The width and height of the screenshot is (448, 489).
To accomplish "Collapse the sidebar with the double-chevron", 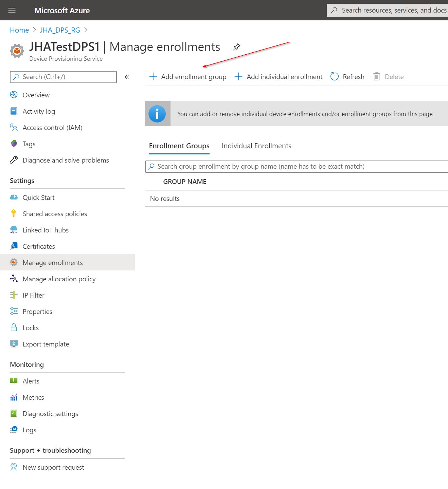I will (126, 77).
